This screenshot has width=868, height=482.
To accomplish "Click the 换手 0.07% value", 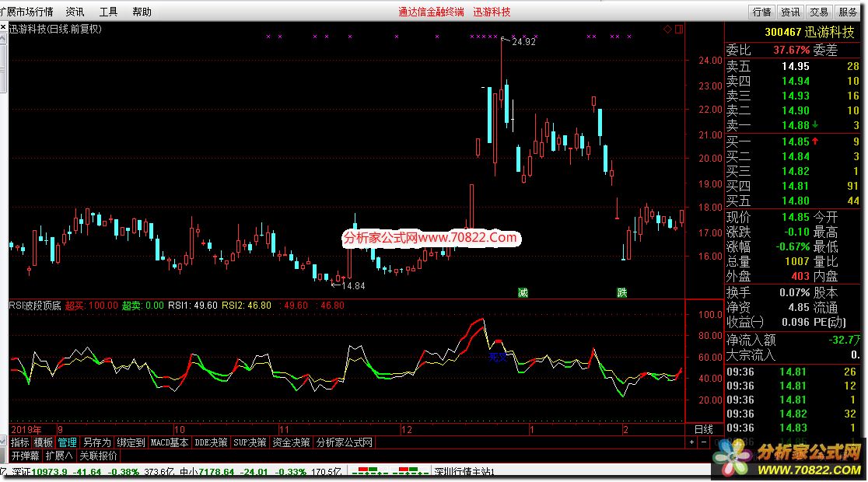I will [794, 292].
